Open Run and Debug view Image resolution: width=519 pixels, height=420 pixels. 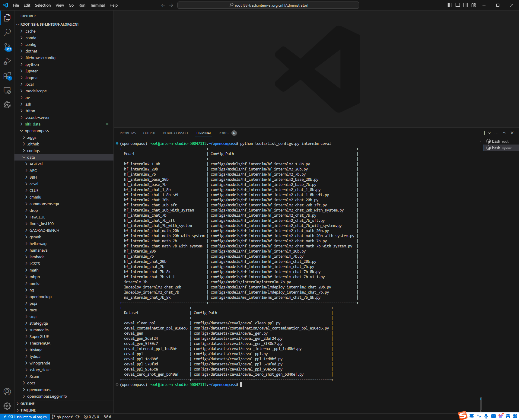coord(7,61)
